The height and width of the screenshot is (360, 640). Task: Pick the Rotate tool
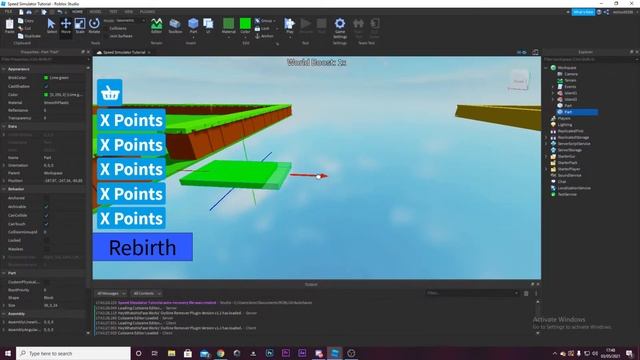coord(94,26)
